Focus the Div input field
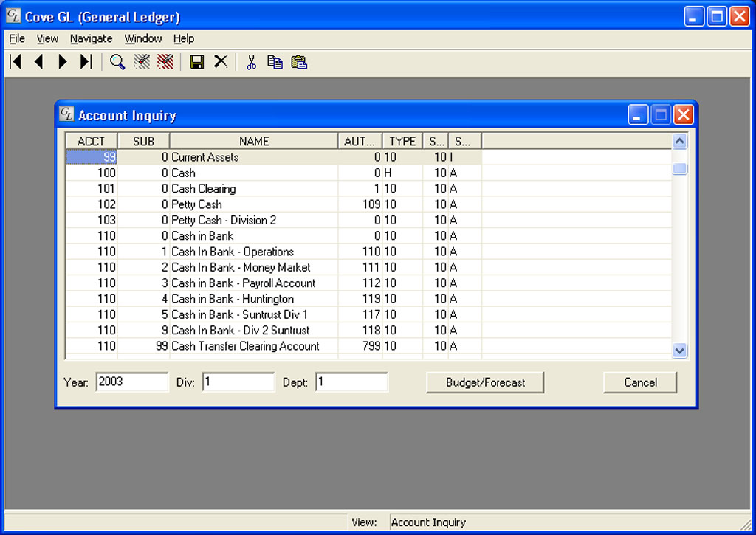 [238, 382]
